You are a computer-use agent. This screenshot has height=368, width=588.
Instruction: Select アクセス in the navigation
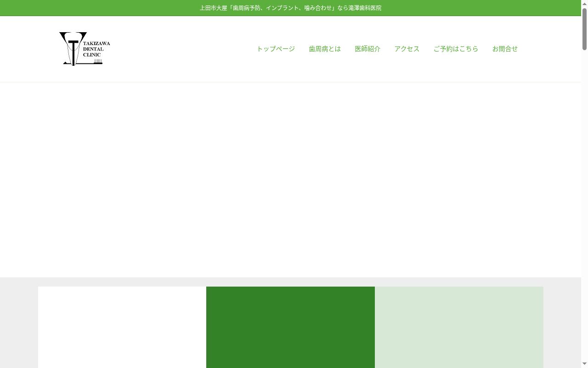[407, 49]
